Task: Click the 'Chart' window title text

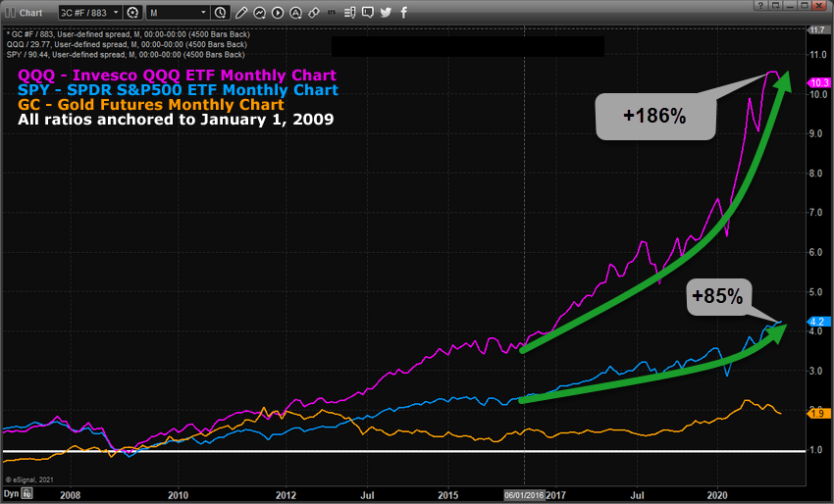Action: pyautogui.click(x=30, y=13)
